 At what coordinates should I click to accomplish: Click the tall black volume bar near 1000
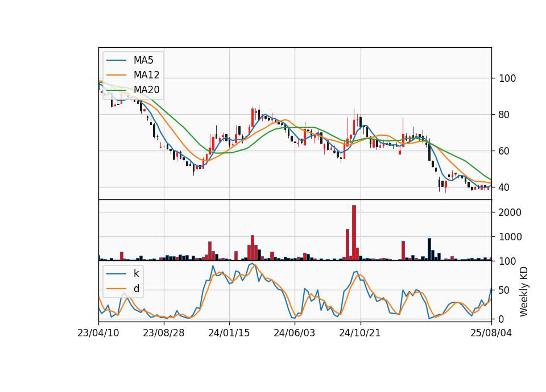pyautogui.click(x=429, y=249)
